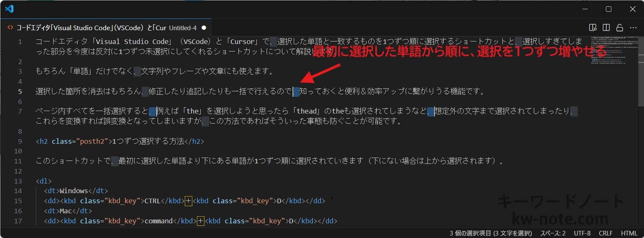Open HTML language mode selector

[629, 233]
